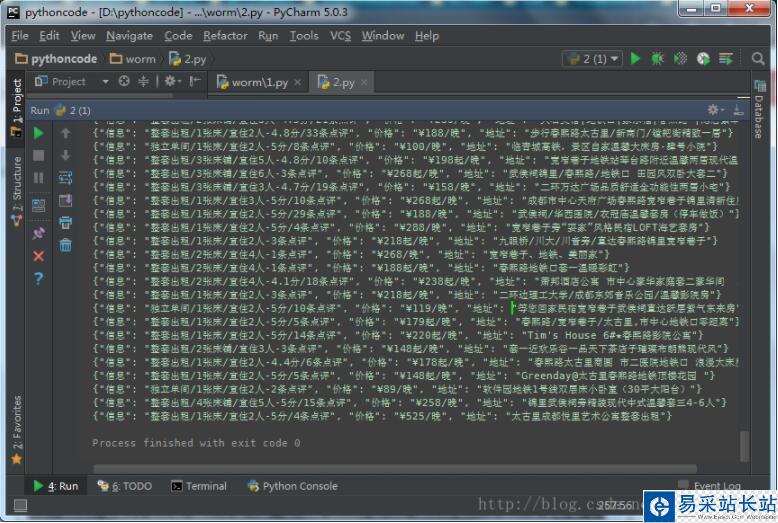Dump threads using the Run panel layout icon
The height and width of the screenshot is (523, 778).
(38, 205)
